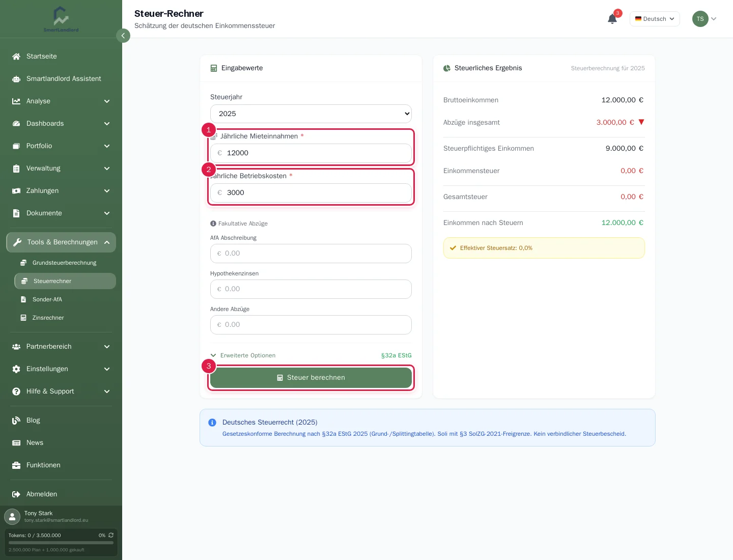Click the News newspaper icon
This screenshot has height=560, width=733.
point(16,443)
